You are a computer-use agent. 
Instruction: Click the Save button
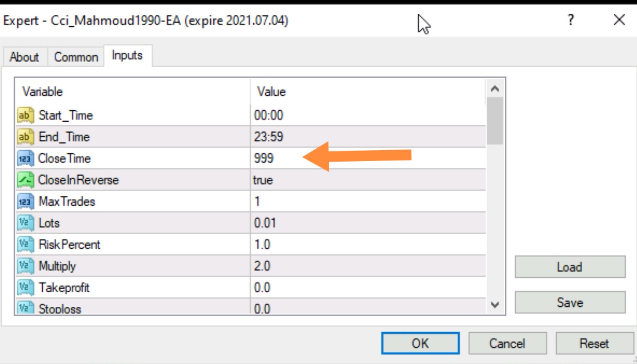(x=569, y=302)
